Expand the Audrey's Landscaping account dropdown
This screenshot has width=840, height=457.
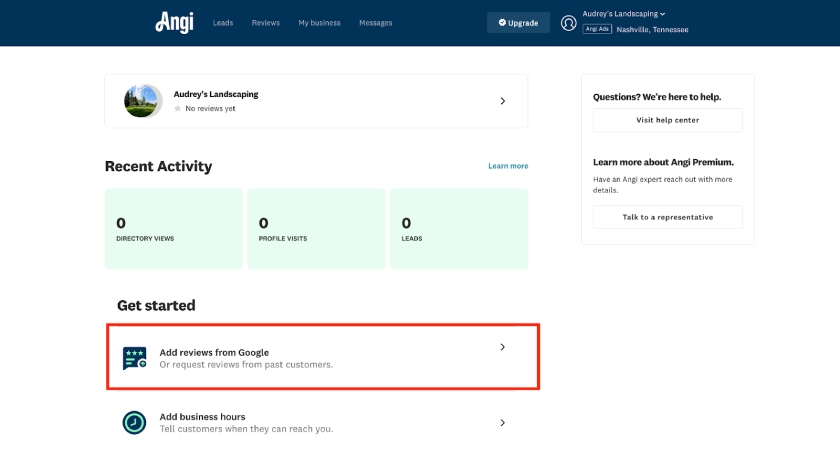[x=624, y=14]
